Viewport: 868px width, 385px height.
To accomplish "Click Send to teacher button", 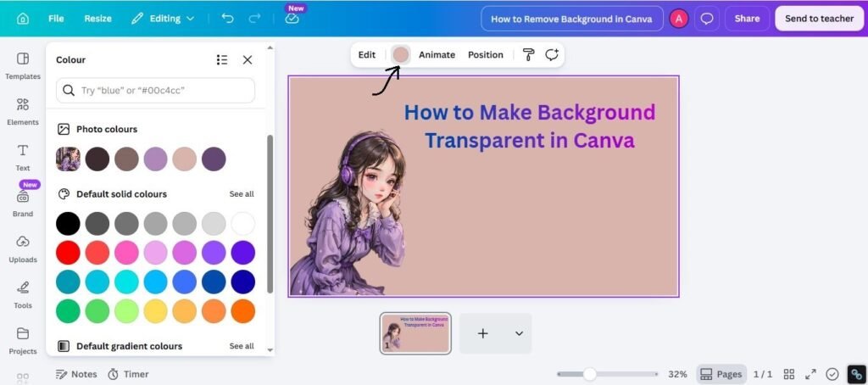I will click(x=820, y=19).
